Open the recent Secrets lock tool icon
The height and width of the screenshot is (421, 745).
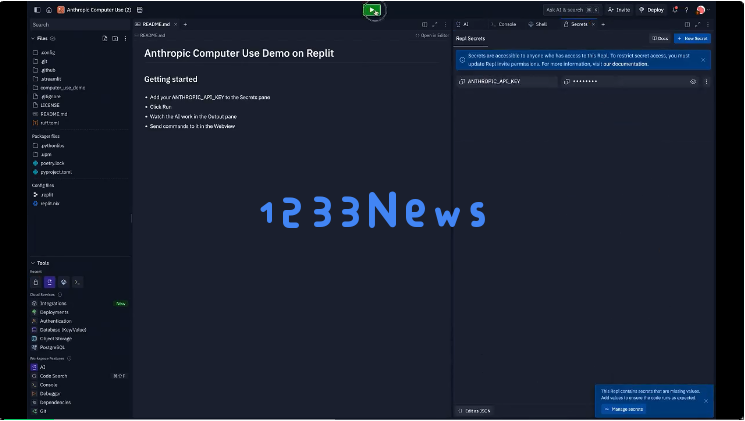tap(36, 282)
